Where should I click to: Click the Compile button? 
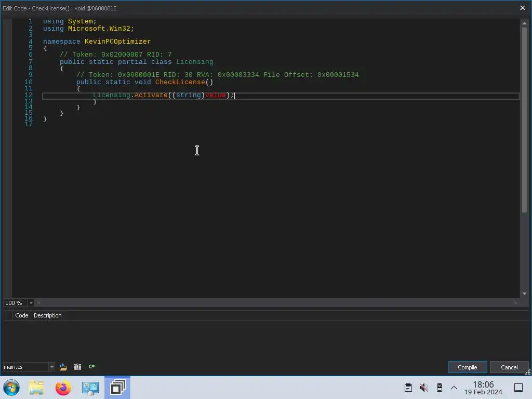[467, 367]
